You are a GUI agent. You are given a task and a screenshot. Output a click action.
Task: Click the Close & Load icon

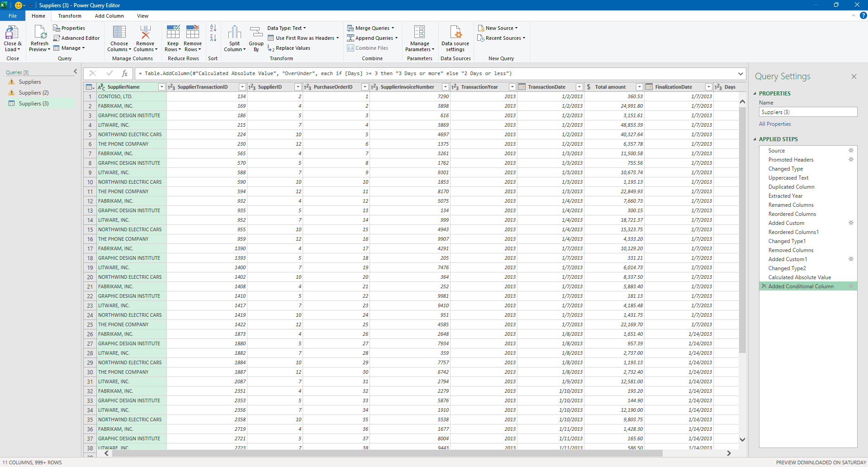12,33
